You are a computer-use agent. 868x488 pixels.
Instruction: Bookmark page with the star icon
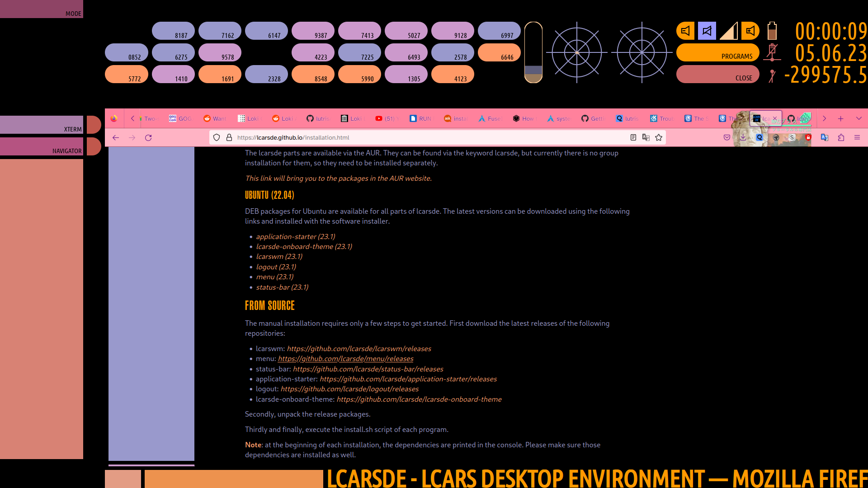[x=659, y=137]
